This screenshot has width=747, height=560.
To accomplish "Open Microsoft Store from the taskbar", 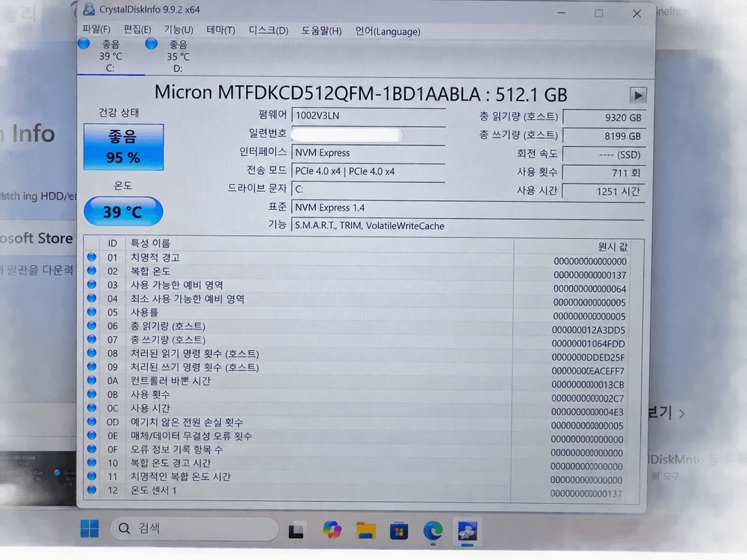I will [399, 530].
